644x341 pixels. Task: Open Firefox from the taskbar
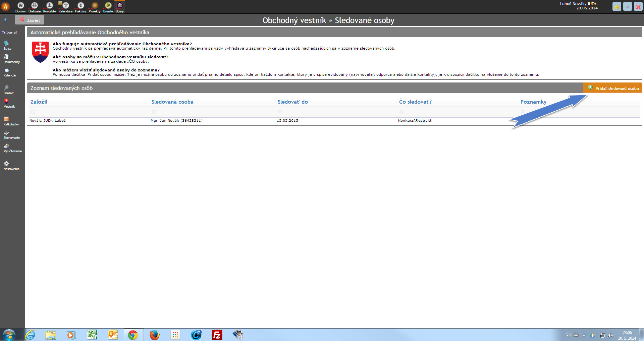tap(154, 335)
